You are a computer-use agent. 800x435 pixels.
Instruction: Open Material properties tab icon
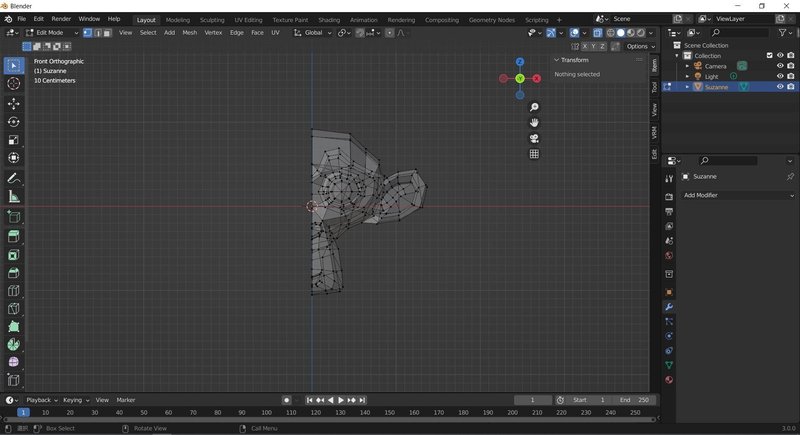[x=669, y=379]
